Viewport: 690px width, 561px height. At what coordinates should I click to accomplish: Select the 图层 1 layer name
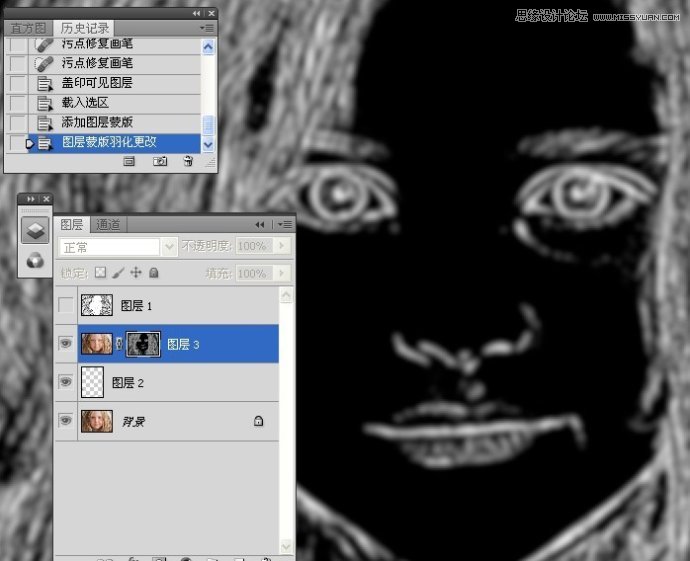136,306
